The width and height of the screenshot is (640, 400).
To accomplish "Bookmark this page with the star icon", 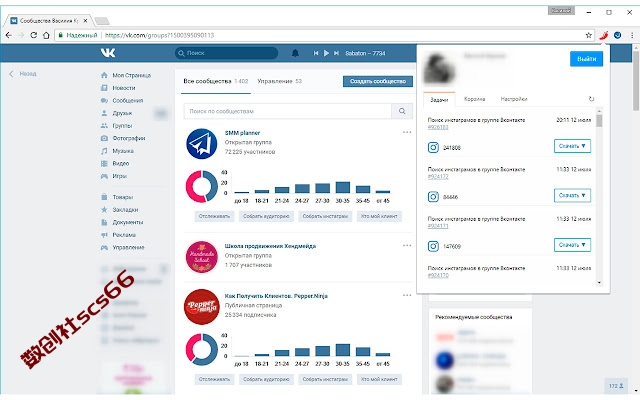I will click(589, 35).
